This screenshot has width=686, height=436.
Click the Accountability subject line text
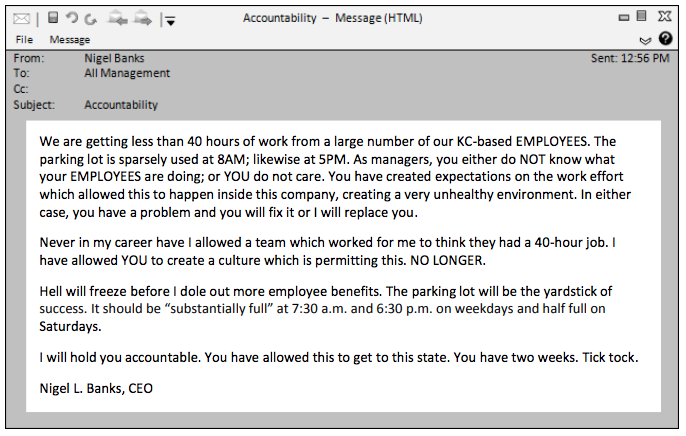(x=121, y=105)
